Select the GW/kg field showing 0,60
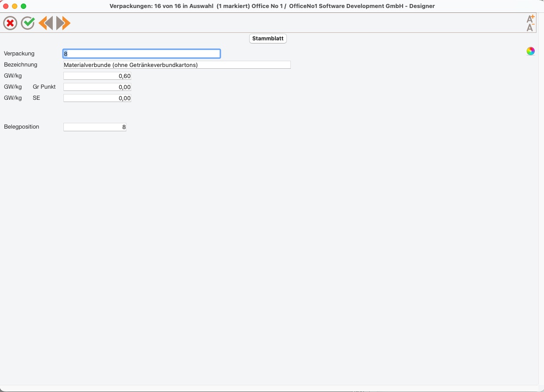544x392 pixels. (x=97, y=76)
